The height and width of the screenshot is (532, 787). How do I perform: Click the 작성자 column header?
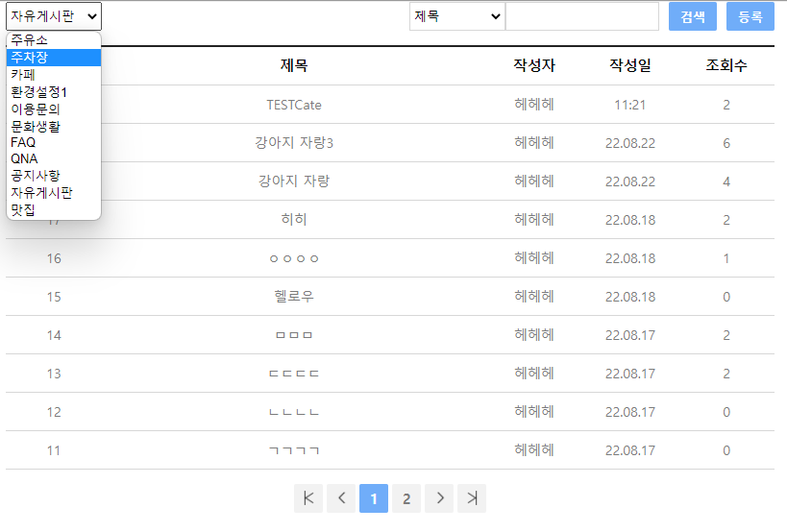[534, 65]
